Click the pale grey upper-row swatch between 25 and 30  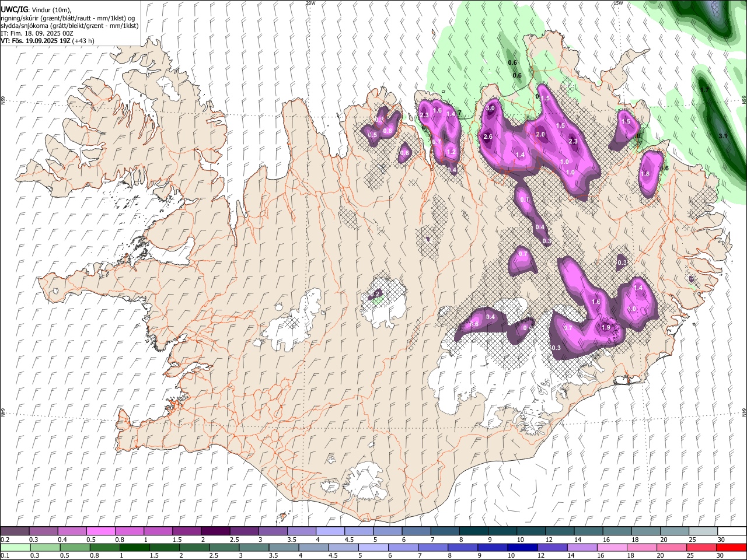[x=703, y=531]
